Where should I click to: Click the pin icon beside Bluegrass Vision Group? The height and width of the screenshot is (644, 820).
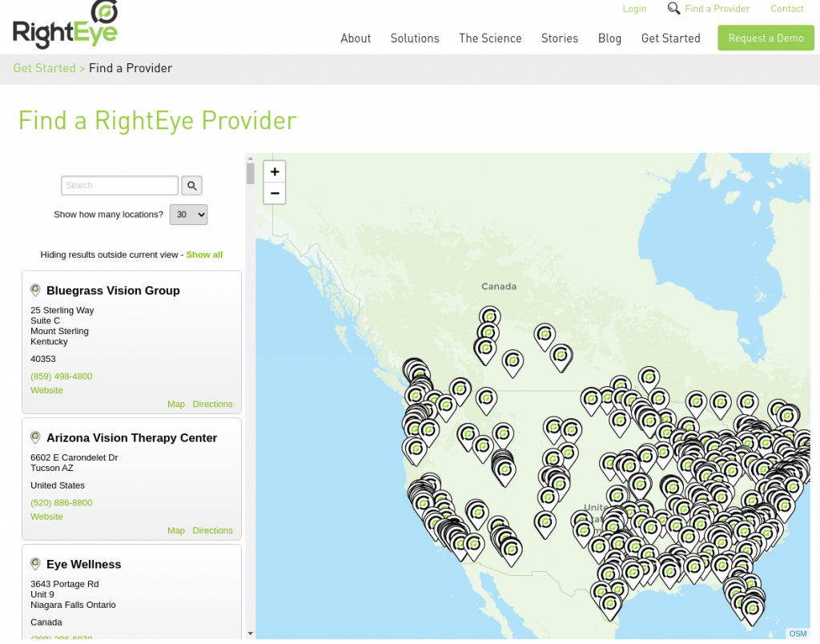(x=35, y=290)
